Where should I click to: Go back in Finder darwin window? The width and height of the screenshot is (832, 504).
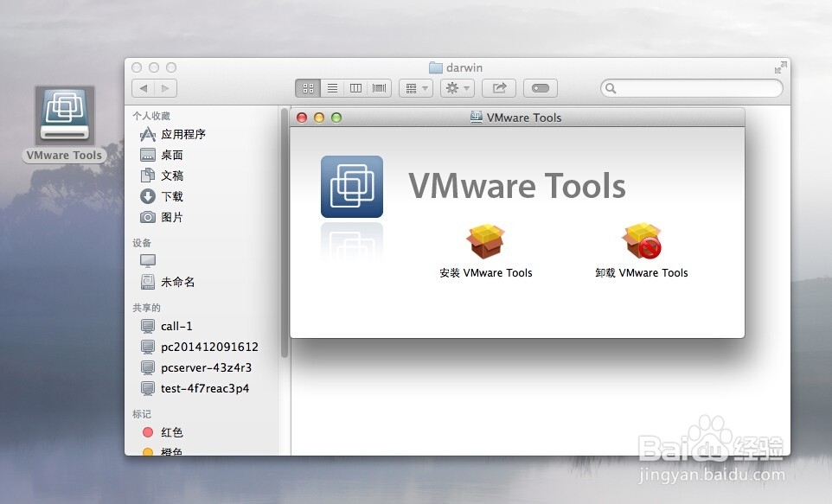(143, 88)
